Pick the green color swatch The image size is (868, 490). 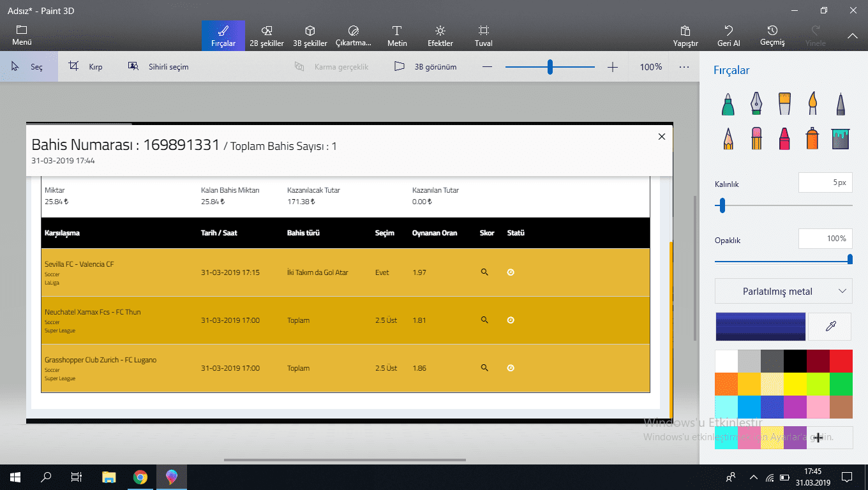[x=841, y=384]
